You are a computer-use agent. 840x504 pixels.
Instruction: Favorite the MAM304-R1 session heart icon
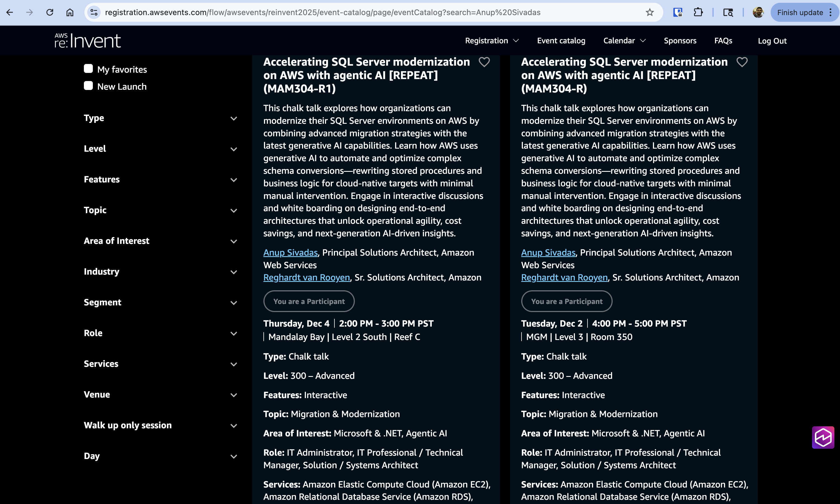coord(484,62)
